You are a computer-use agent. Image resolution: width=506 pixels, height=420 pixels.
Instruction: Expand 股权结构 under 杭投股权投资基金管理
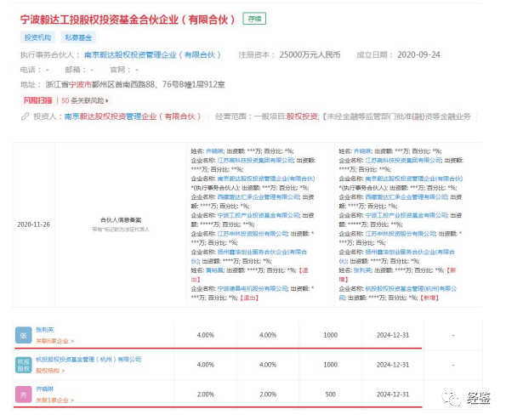tap(50, 371)
